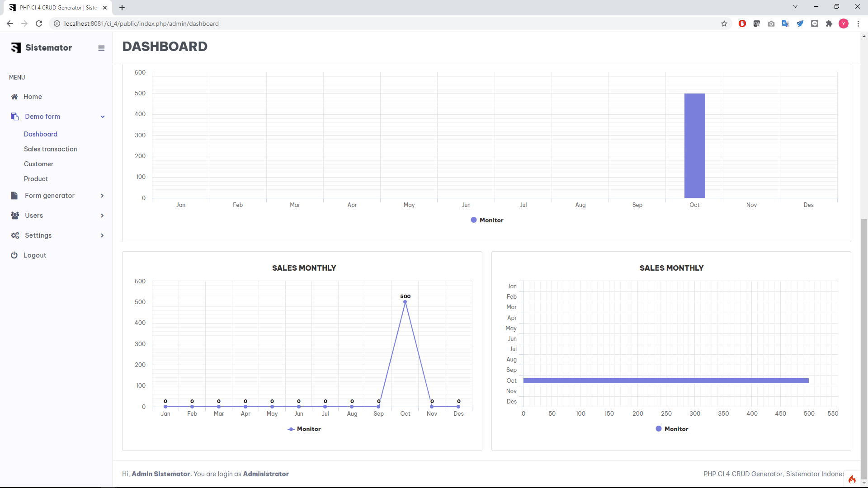Reload page with browser refresh button
Viewport: 868px width, 488px height.
[39, 23]
